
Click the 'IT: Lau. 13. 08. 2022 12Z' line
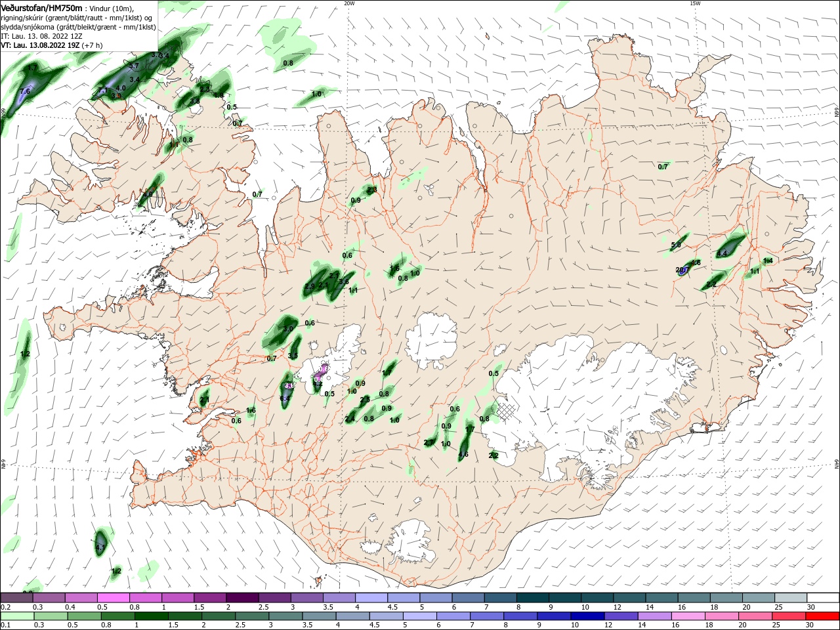(x=42, y=36)
